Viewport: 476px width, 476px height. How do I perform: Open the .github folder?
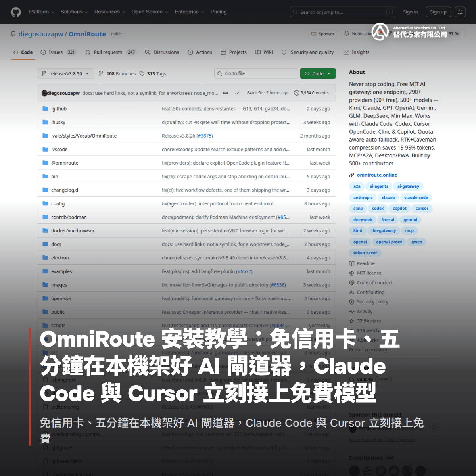pos(59,109)
